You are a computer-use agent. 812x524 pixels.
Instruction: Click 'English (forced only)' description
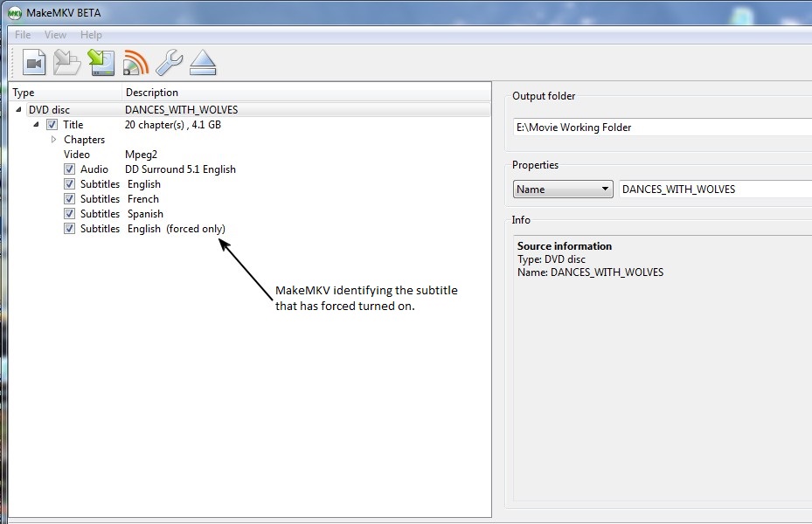pyautogui.click(x=177, y=229)
